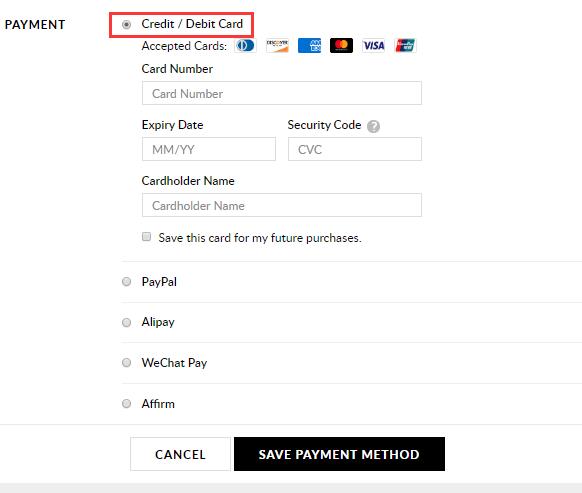Click the Visa card icon
The image size is (582, 493).
[x=373, y=46]
